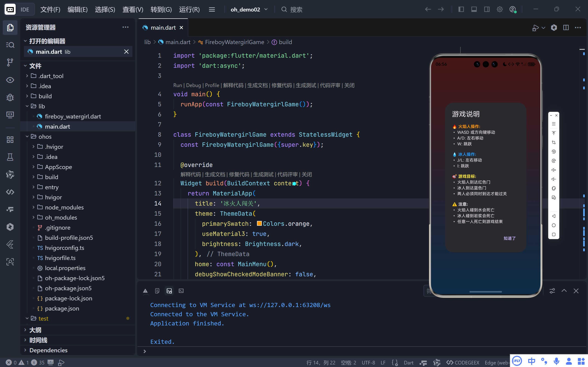Expand the Dependencies section
The image size is (588, 367).
48,350
